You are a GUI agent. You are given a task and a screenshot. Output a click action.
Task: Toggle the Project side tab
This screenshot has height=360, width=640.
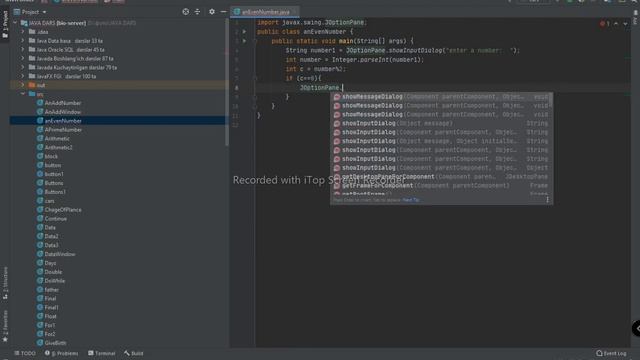click(x=5, y=24)
